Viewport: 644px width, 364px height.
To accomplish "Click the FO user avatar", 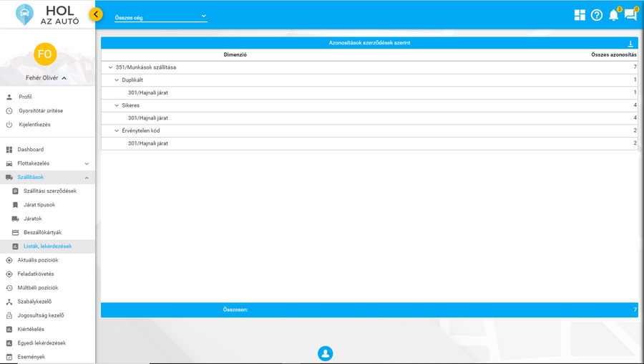I will pyautogui.click(x=45, y=54).
